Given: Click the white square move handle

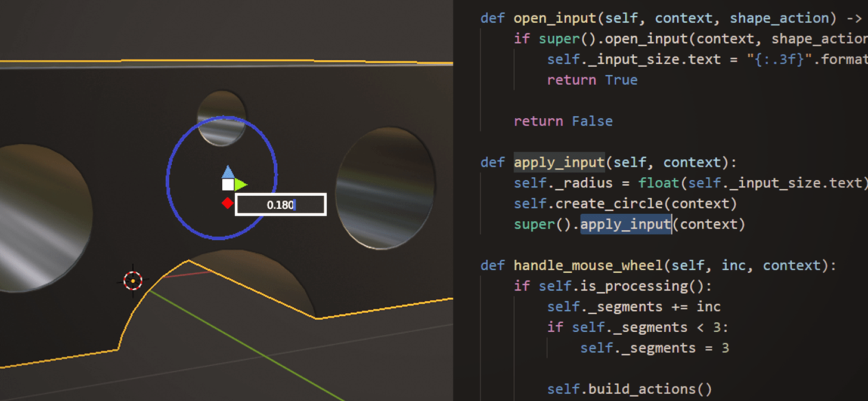Looking at the screenshot, I should pos(228,186).
